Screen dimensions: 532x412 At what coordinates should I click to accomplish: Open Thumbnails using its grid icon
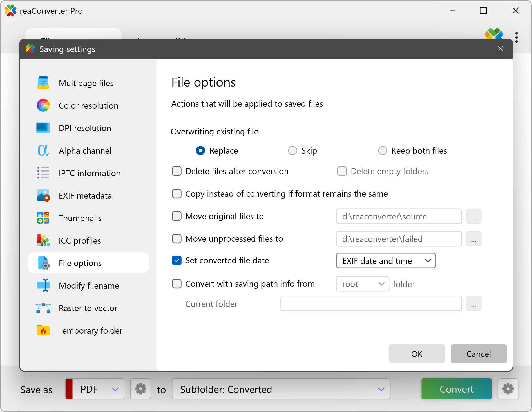point(43,218)
